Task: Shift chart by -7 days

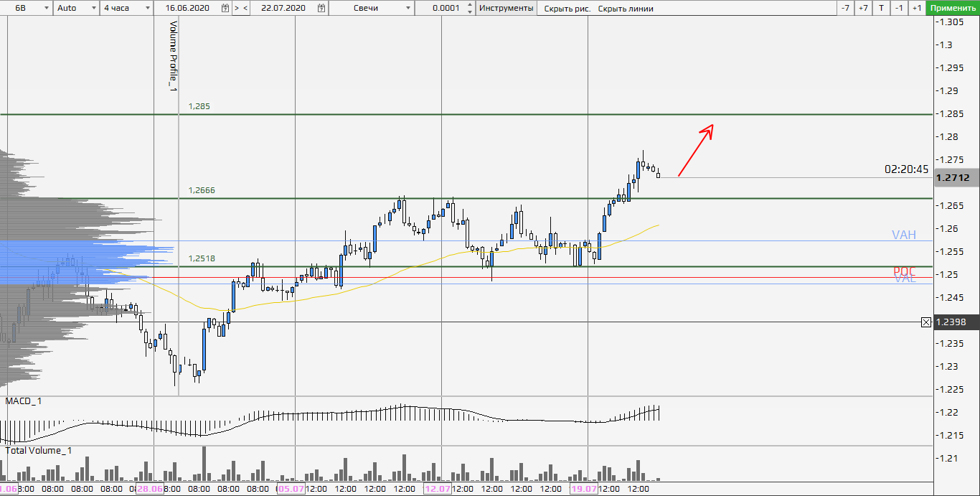Action: pyautogui.click(x=846, y=8)
